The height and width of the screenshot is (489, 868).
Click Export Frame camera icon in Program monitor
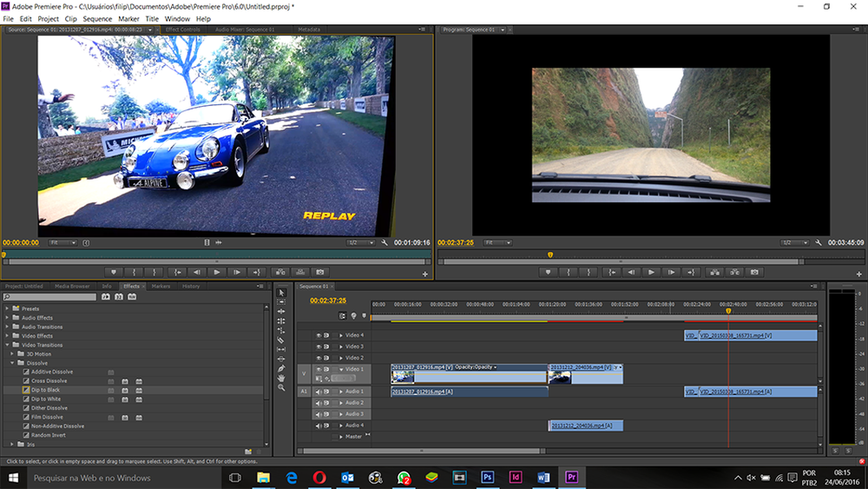point(755,272)
